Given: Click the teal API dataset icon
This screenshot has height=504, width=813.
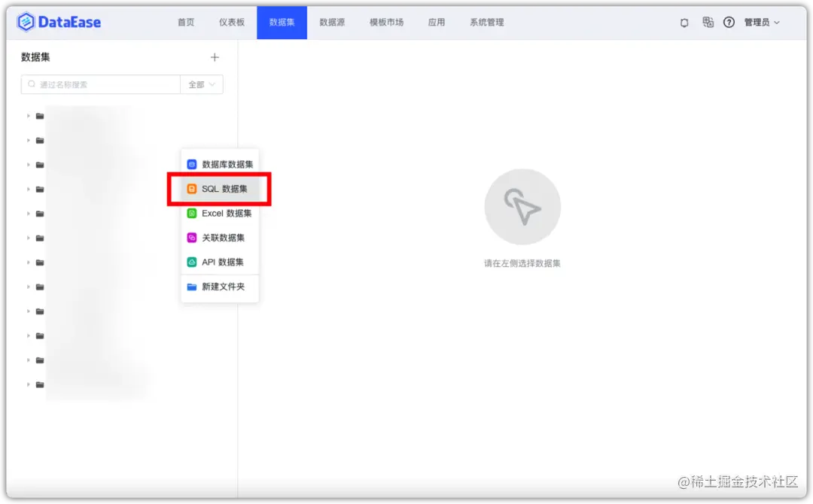Looking at the screenshot, I should tap(192, 262).
